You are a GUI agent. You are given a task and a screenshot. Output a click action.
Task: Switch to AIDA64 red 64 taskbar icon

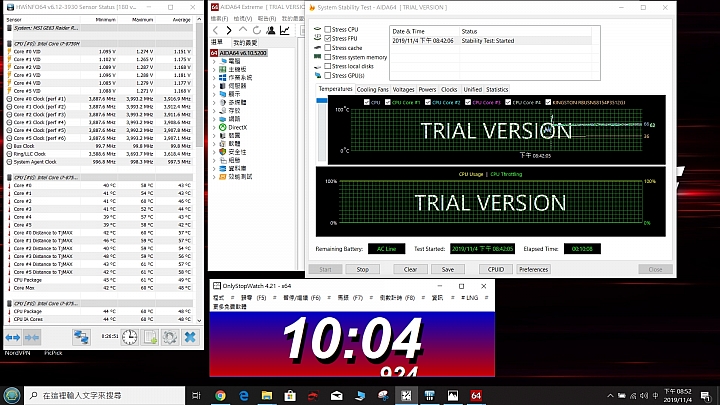pyautogui.click(x=476, y=395)
